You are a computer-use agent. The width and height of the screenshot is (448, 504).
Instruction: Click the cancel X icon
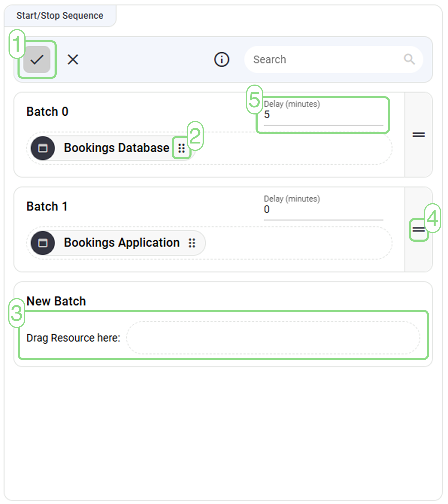(x=73, y=59)
